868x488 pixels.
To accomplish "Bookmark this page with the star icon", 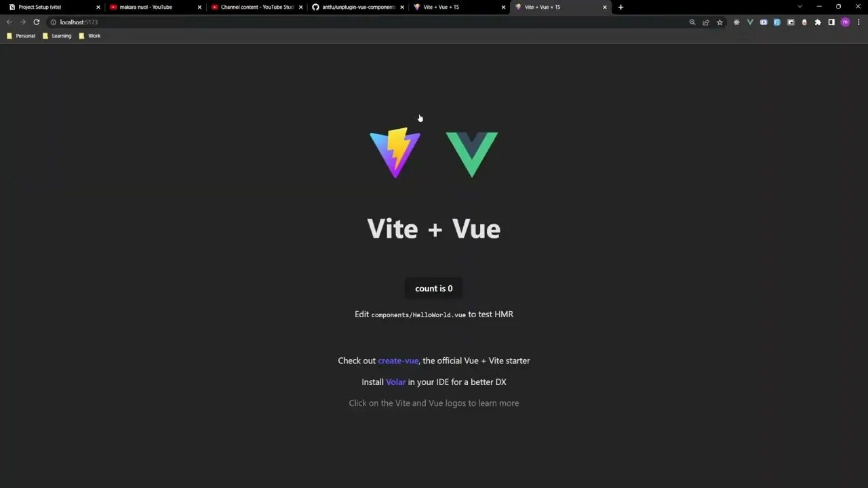I will pyautogui.click(x=719, y=22).
